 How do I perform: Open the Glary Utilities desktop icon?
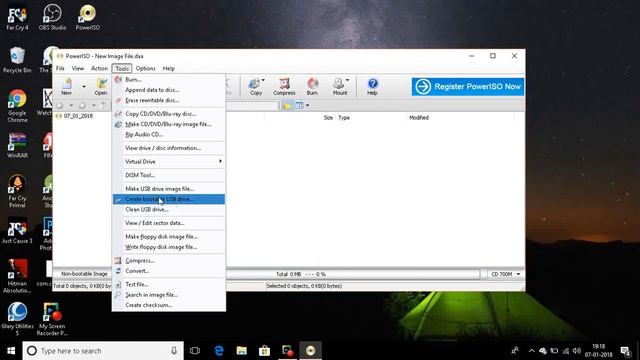coord(17,319)
